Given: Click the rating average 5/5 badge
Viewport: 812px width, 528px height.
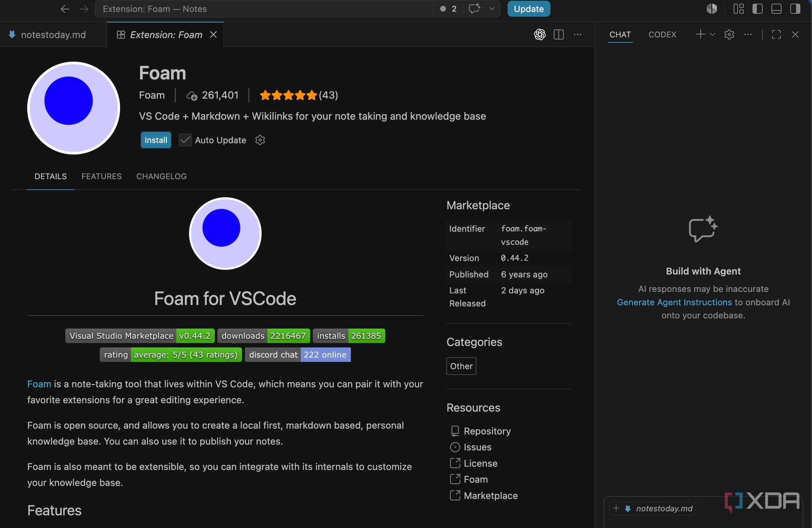Looking at the screenshot, I should [171, 355].
